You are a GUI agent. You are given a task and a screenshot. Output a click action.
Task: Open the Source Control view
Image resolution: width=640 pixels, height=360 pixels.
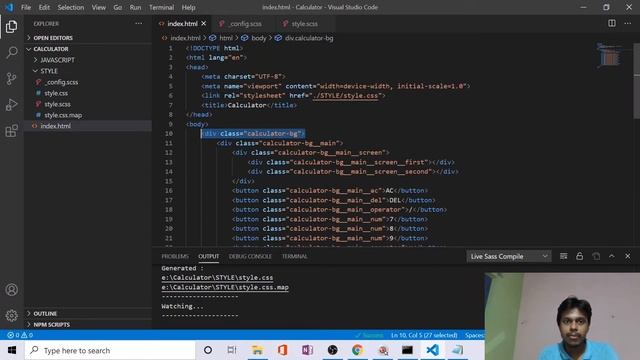click(11, 78)
